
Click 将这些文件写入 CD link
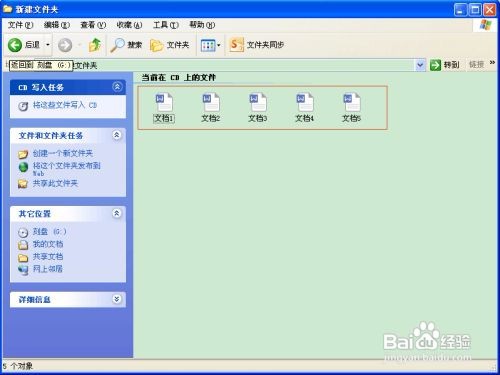[x=65, y=105]
